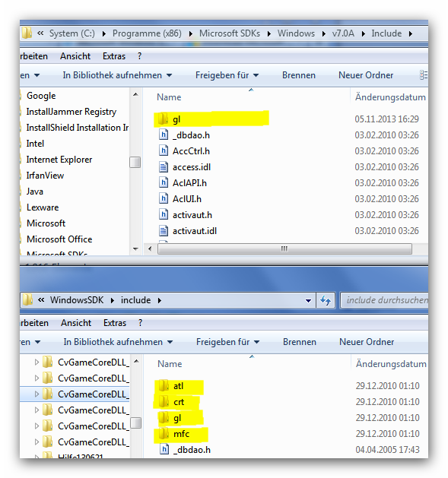Image resolution: width=448 pixels, height=478 pixels.
Task: Select AclAPI.h file icon
Action: tap(164, 182)
